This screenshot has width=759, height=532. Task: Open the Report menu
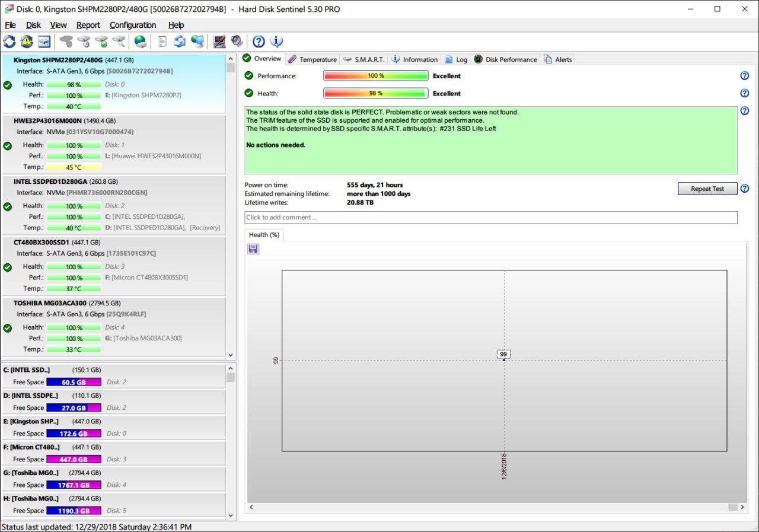(x=88, y=25)
